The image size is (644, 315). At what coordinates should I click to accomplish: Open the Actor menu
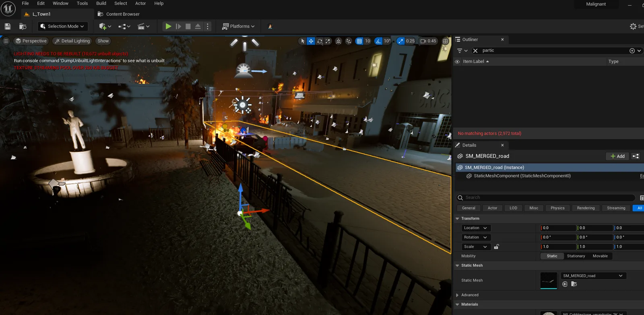point(140,3)
